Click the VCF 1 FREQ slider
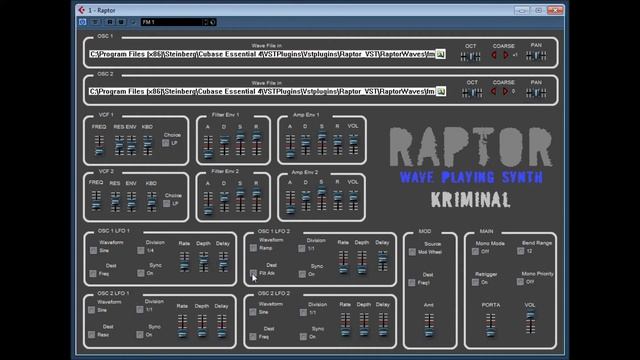640x360 pixels. pyautogui.click(x=99, y=145)
